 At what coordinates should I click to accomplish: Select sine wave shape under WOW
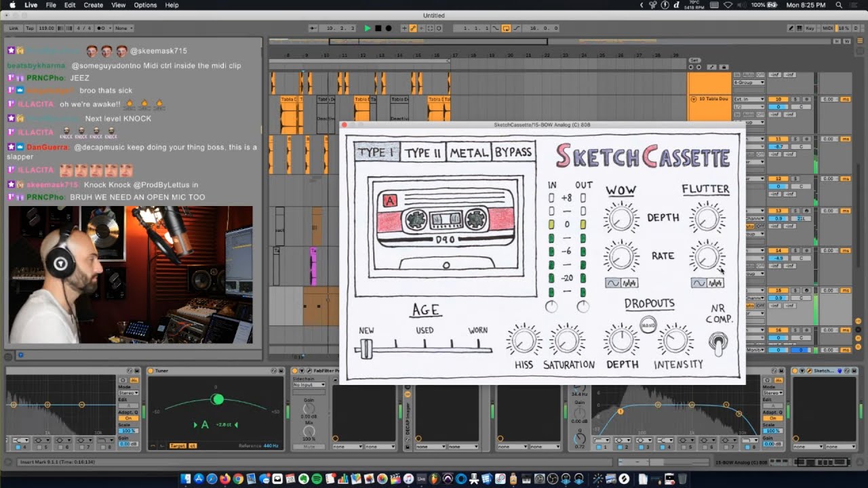pyautogui.click(x=613, y=283)
